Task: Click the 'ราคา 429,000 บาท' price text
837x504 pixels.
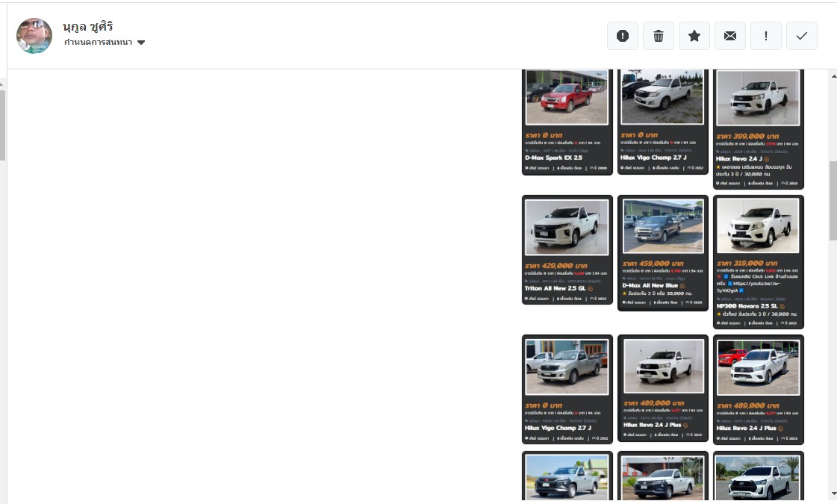Action: tap(556, 265)
